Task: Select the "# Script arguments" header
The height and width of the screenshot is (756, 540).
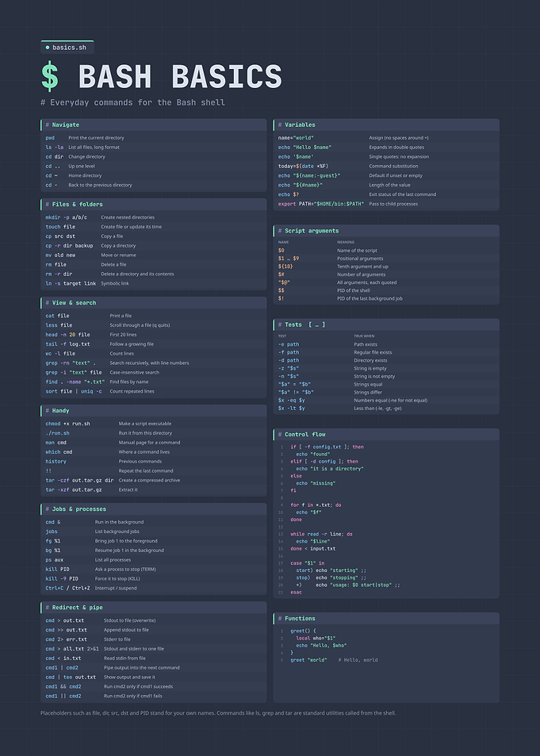Action: (x=386, y=231)
